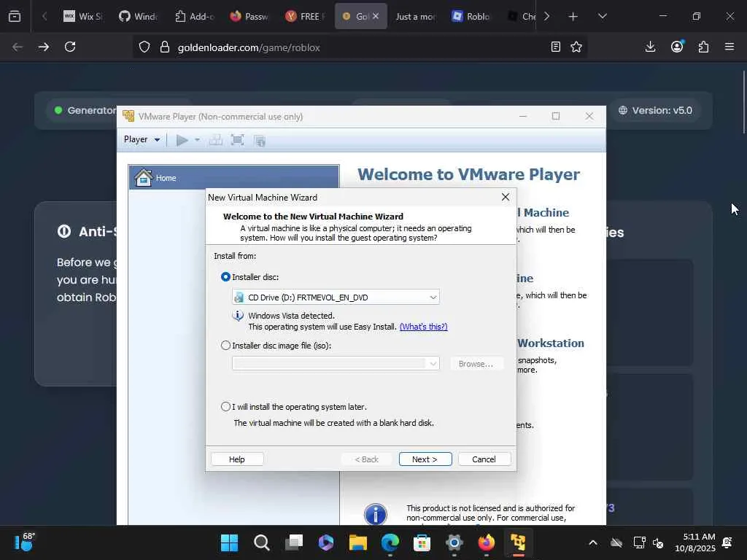Open Firefox extensions puzzle icon
The width and height of the screenshot is (747, 560).
coord(704,47)
